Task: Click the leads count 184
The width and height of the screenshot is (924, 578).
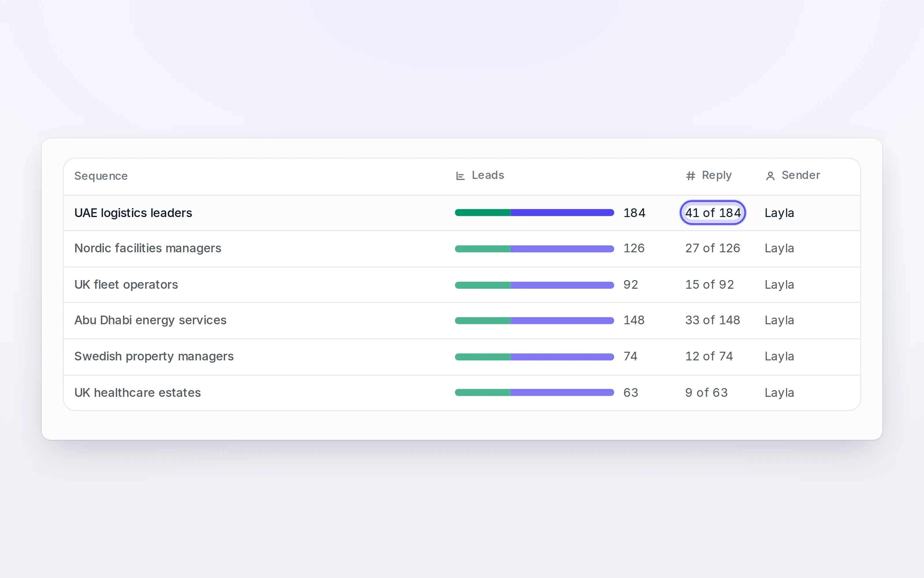Action: pyautogui.click(x=634, y=213)
